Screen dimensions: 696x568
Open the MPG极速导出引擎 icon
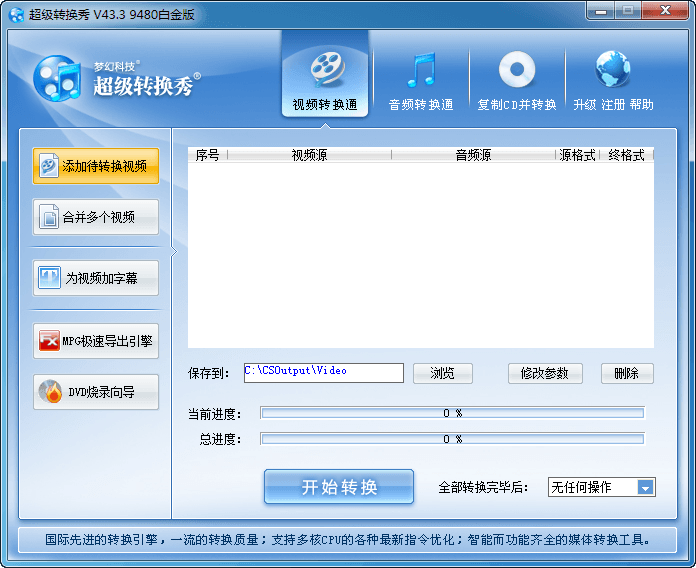[x=49, y=341]
